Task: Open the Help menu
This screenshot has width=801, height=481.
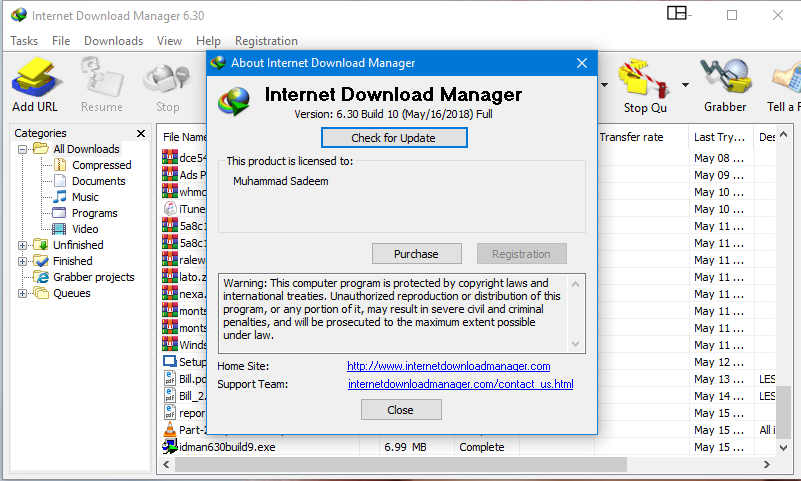Action: [208, 41]
